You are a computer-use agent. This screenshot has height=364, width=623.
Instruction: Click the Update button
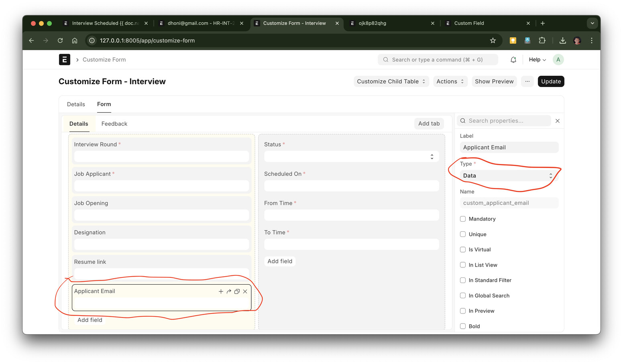pyautogui.click(x=551, y=81)
